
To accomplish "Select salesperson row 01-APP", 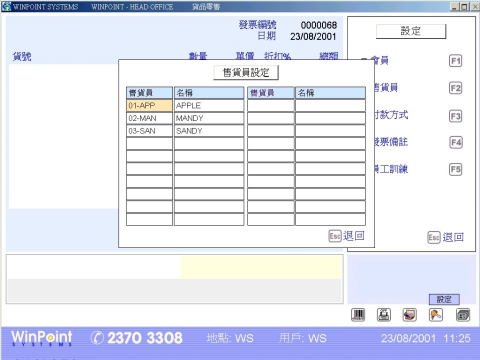I will (x=149, y=106).
